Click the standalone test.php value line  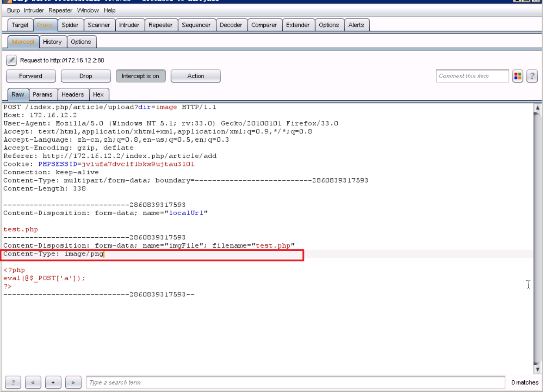tap(20, 229)
